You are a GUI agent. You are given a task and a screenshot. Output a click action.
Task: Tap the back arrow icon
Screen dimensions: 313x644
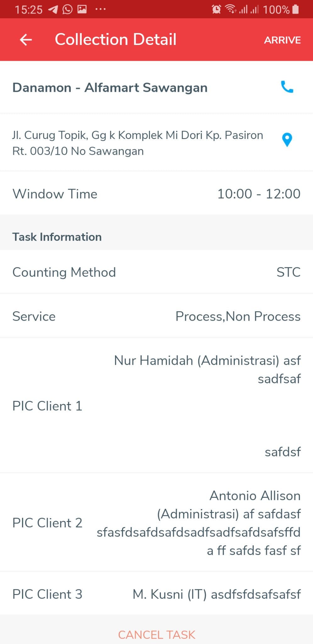26,40
